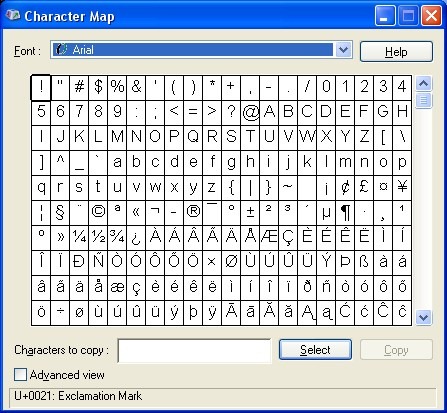The width and height of the screenshot is (447, 413).
Task: Select the section sign §
Action: point(60,212)
